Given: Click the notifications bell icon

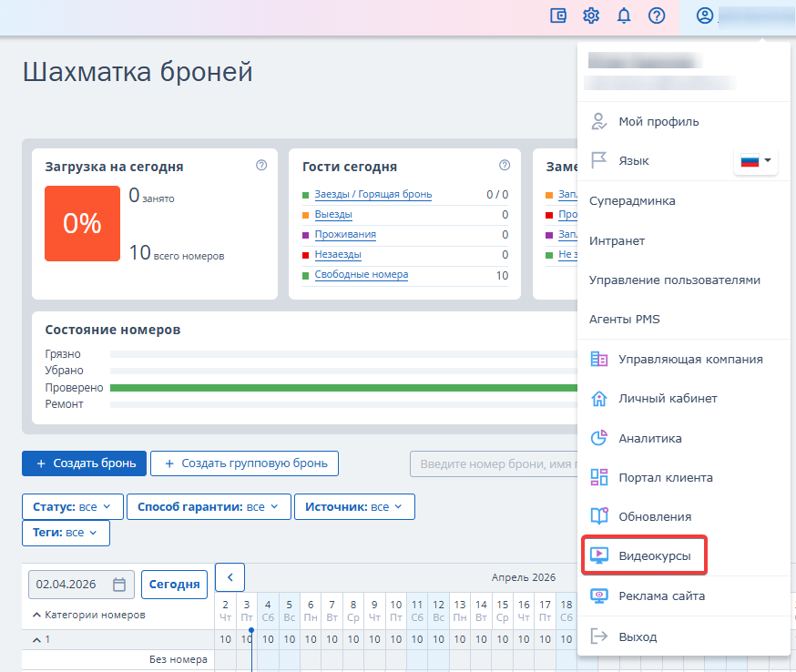Looking at the screenshot, I should [624, 15].
